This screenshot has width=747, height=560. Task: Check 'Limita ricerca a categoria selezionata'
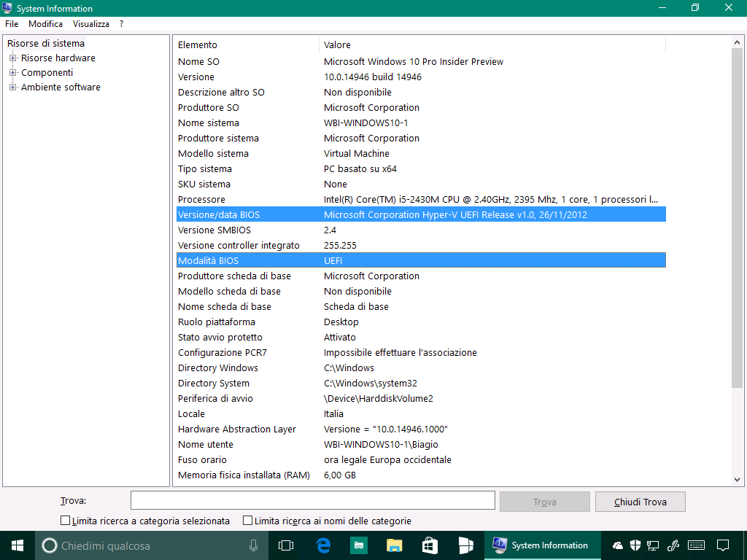(65, 521)
